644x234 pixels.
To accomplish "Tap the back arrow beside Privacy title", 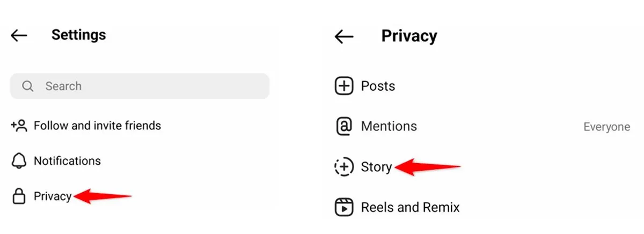I will 343,36.
